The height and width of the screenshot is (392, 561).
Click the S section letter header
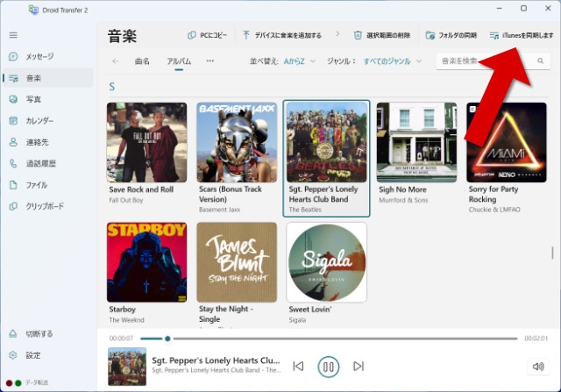point(112,87)
